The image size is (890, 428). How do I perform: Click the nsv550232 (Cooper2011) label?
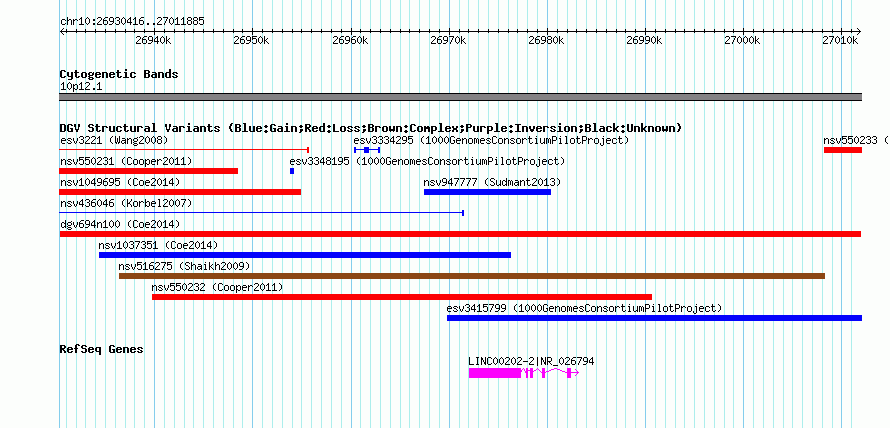[217, 287]
